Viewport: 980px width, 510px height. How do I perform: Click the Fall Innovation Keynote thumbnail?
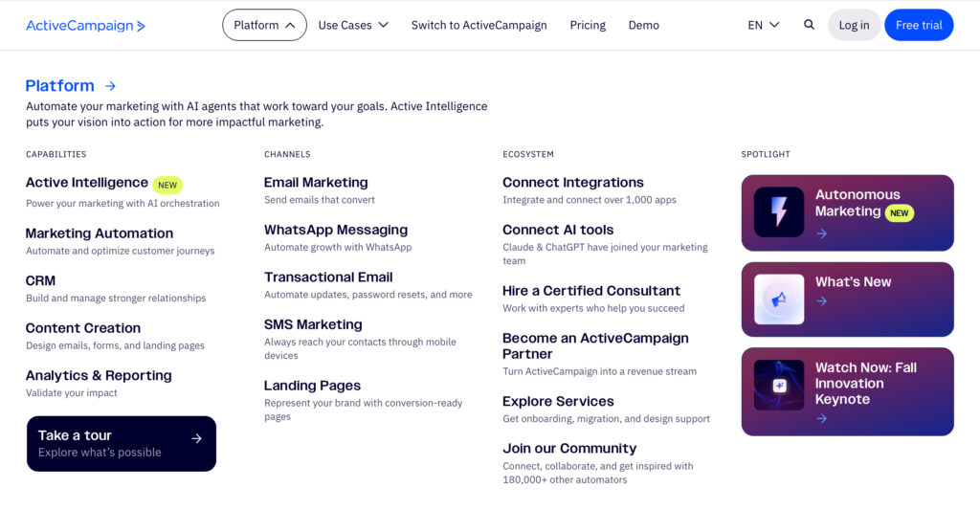click(x=779, y=385)
